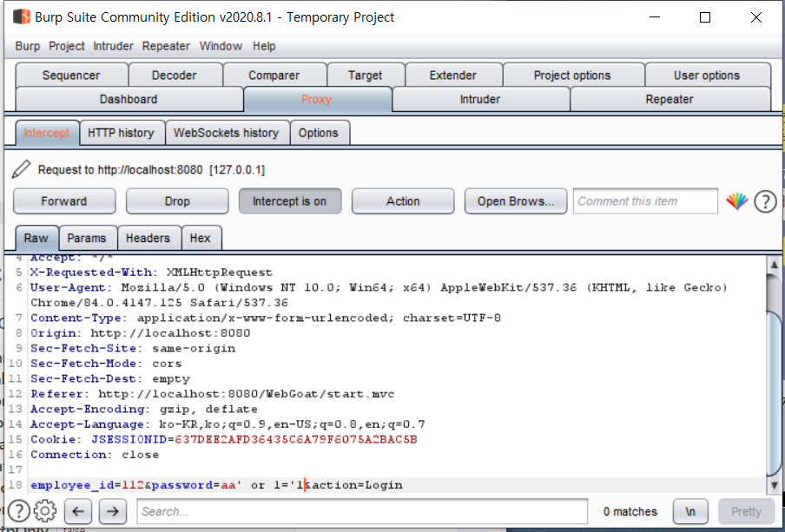
Task: Switch to the Hex view tab
Action: tap(200, 238)
